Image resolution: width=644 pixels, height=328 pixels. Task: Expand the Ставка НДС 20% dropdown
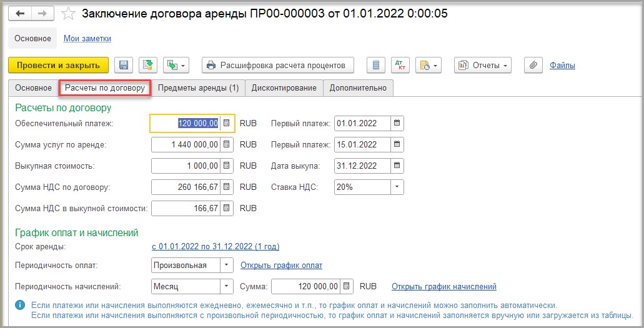[x=397, y=187]
